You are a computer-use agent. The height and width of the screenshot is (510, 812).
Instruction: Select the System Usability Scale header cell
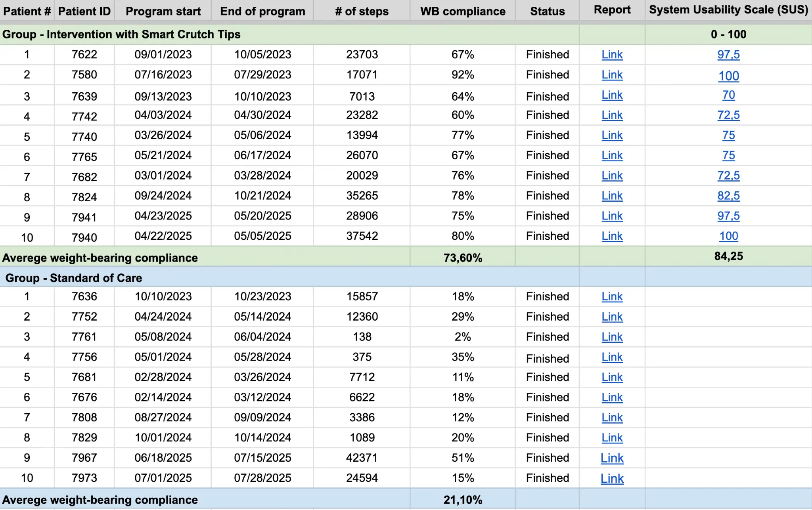pos(728,10)
